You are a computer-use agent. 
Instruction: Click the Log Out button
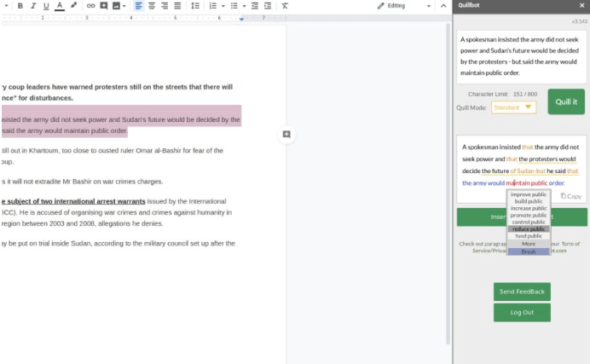point(522,313)
